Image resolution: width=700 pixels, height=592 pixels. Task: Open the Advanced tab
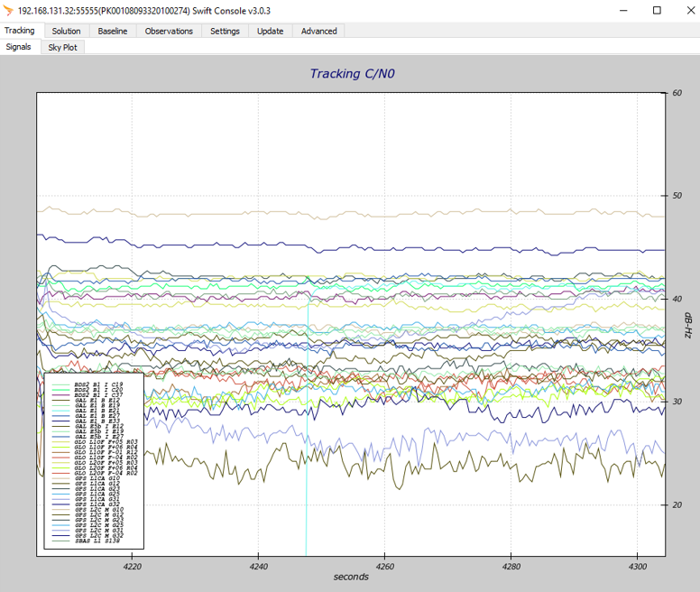pos(318,31)
